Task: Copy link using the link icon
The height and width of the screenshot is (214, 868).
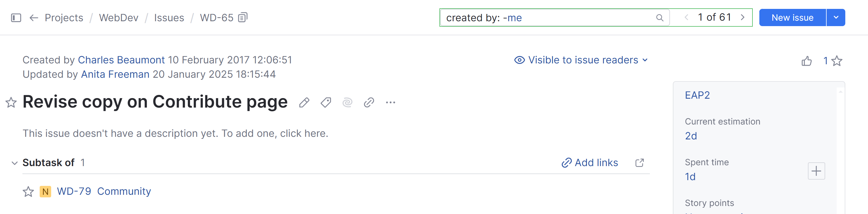Action: (369, 102)
